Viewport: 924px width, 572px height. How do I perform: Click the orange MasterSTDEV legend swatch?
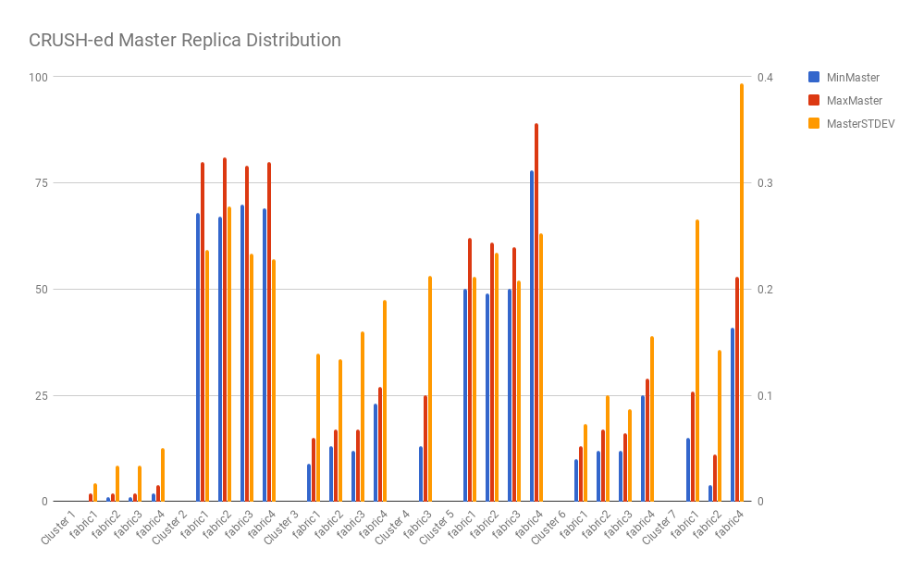(x=814, y=123)
